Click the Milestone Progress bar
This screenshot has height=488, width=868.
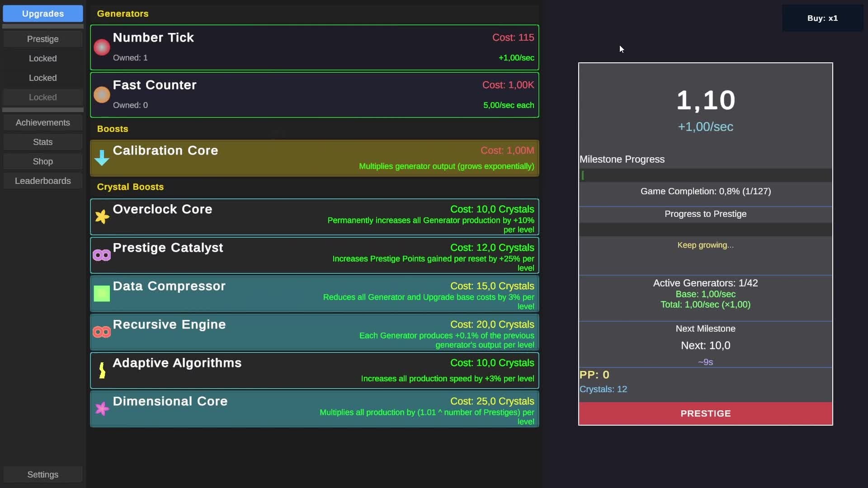[705, 175]
